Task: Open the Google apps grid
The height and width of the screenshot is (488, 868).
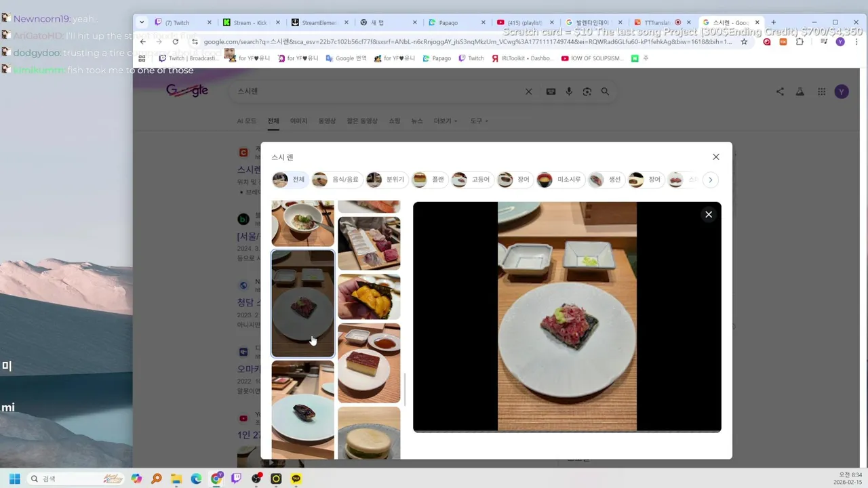Action: tap(821, 91)
